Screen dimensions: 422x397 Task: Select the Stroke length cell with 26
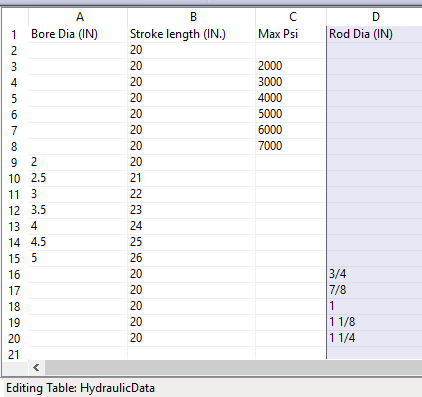191,258
